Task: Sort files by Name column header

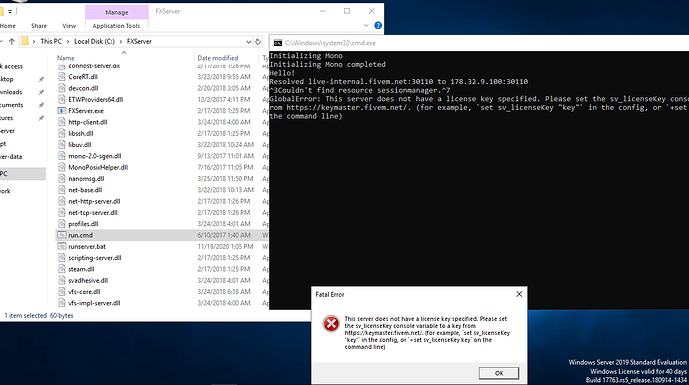Action: (x=66, y=58)
